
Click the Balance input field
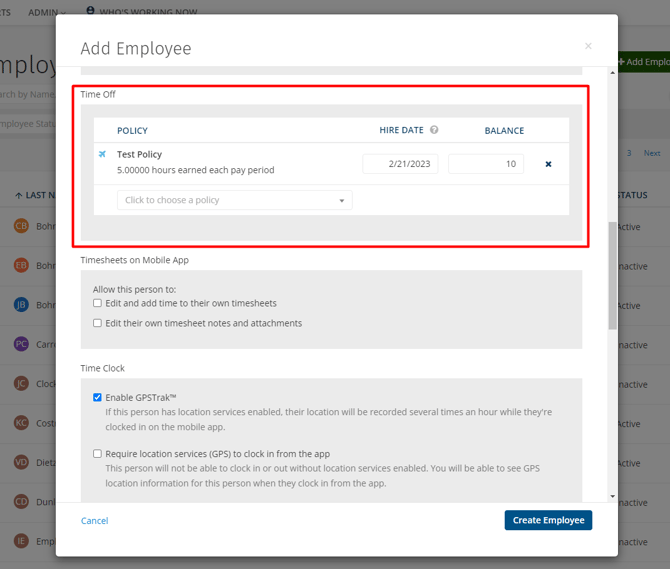(486, 164)
